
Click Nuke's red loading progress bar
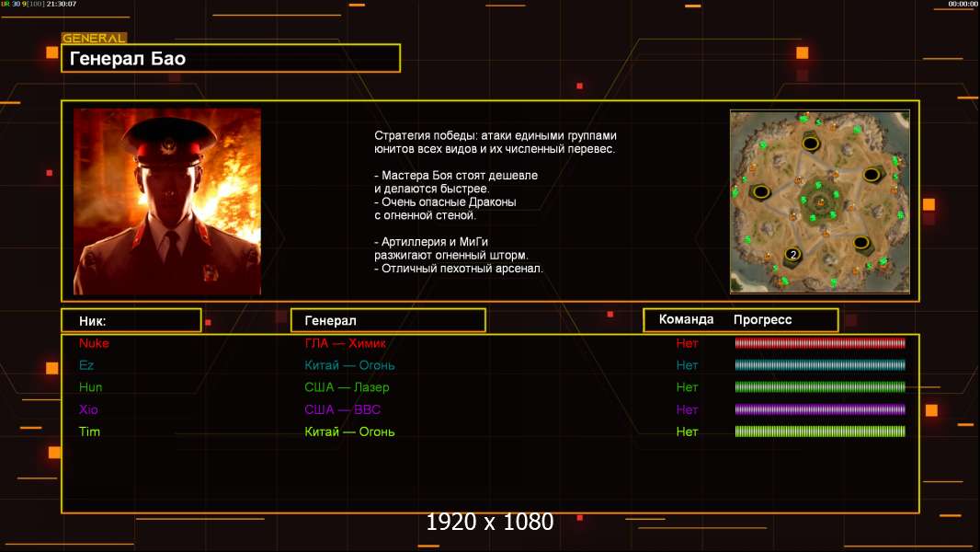click(x=820, y=342)
